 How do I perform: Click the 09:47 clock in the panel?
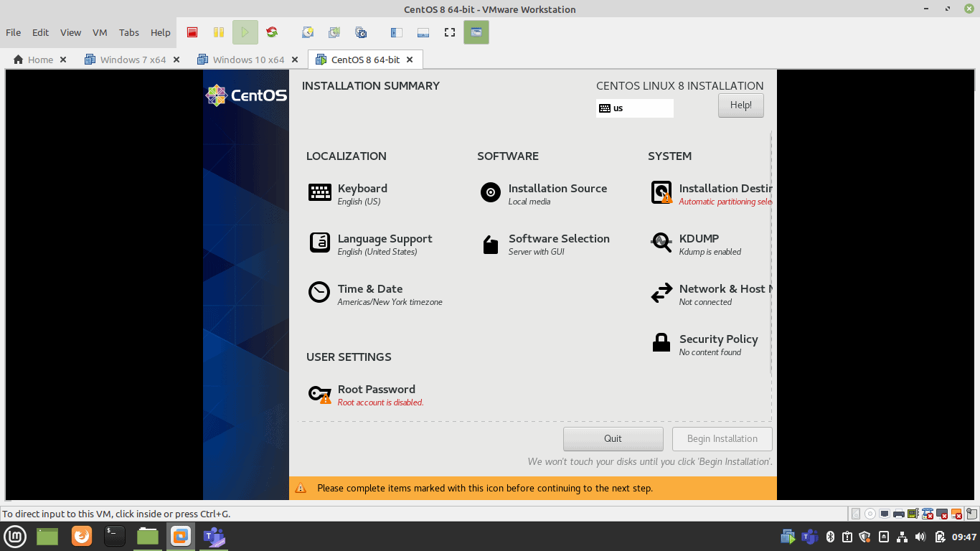(x=964, y=537)
